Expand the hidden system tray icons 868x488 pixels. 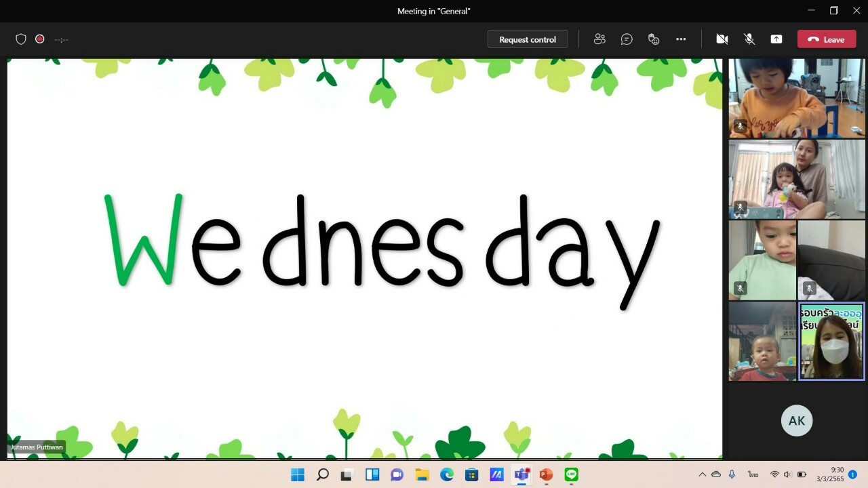tap(702, 474)
